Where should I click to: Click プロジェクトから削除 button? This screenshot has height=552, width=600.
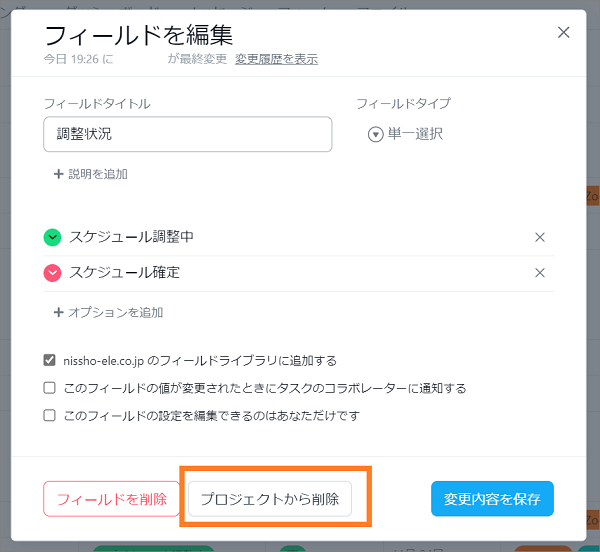(270, 499)
